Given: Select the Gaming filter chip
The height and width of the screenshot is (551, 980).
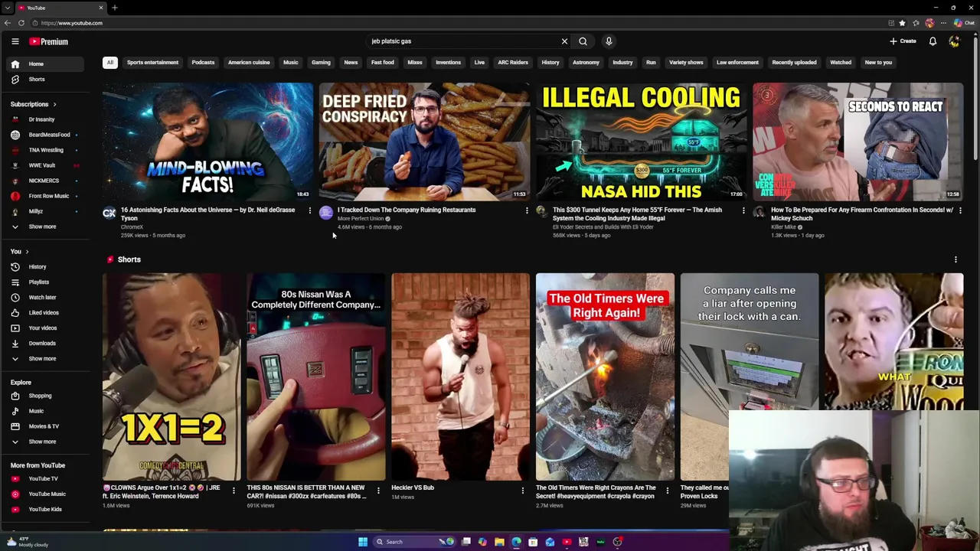Looking at the screenshot, I should (x=321, y=63).
